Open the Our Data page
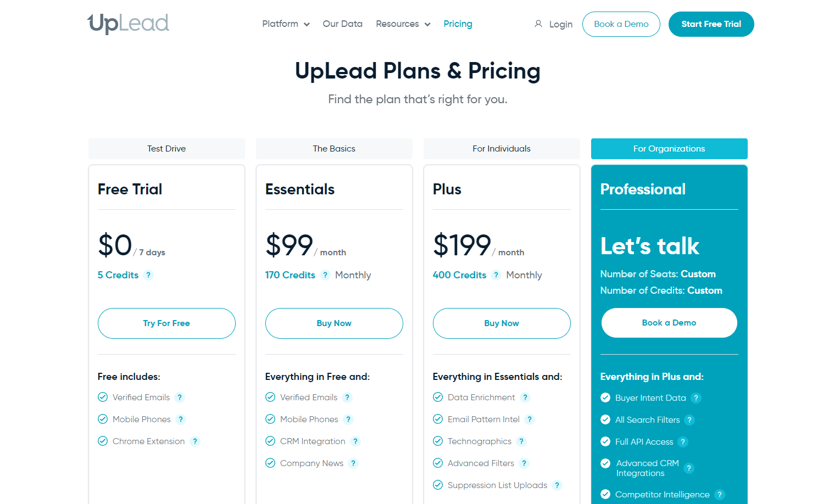Image resolution: width=840 pixels, height=504 pixels. pyautogui.click(x=342, y=24)
